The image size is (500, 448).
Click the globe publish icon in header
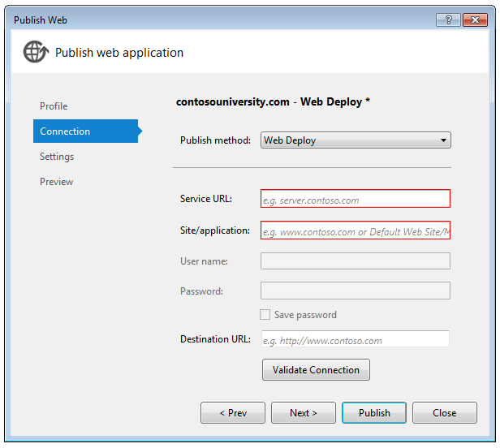[x=36, y=52]
